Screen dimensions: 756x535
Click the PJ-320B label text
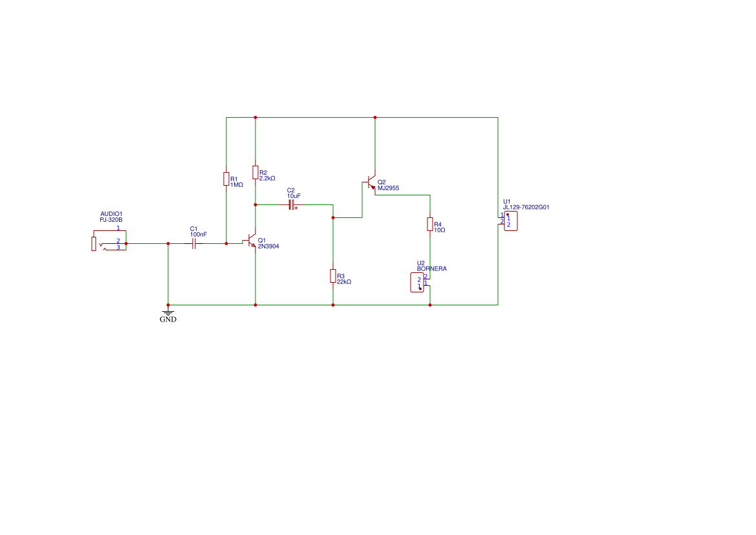click(111, 219)
